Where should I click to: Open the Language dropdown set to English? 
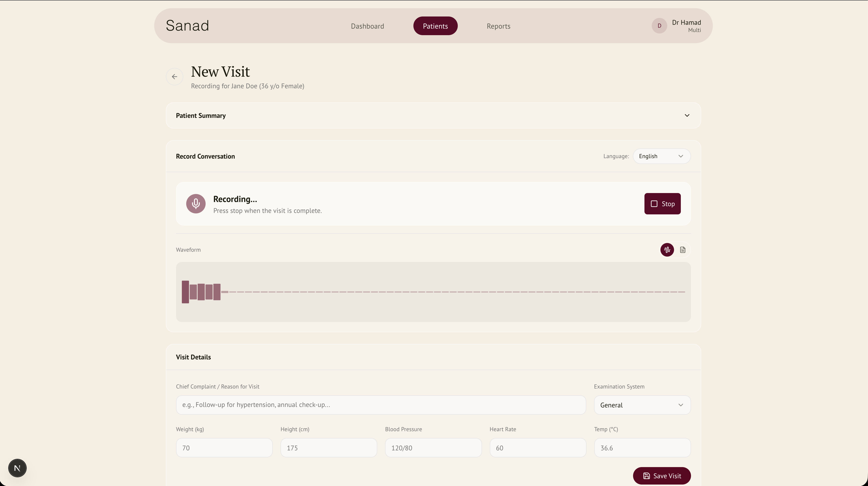(661, 156)
